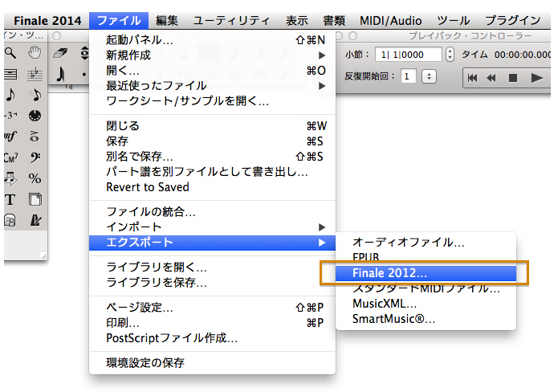Expand the インポート submenu

point(213,227)
